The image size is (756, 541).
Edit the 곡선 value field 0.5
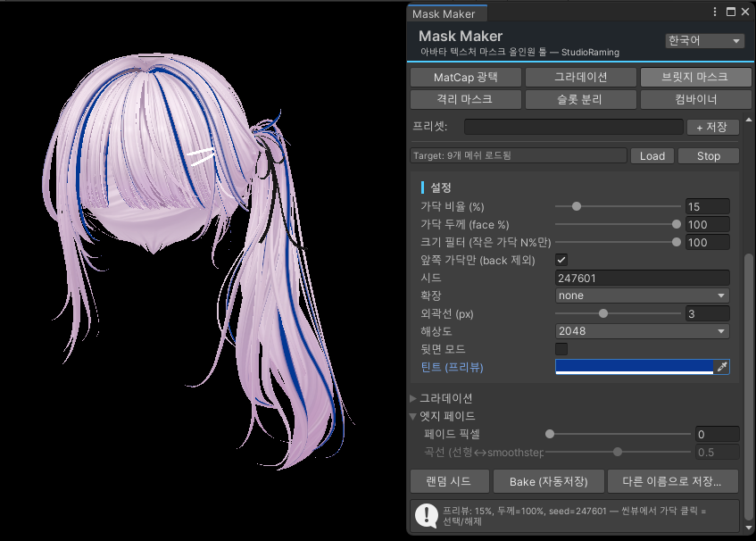(717, 452)
